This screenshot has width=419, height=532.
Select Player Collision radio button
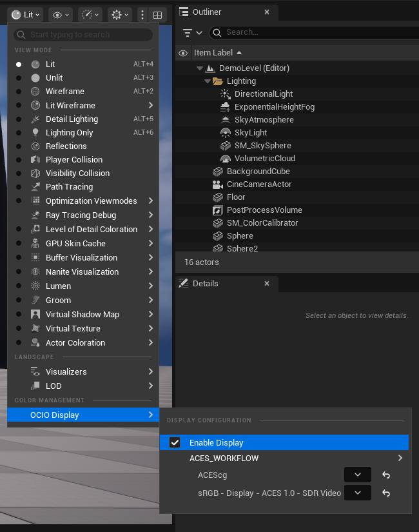(x=19, y=160)
